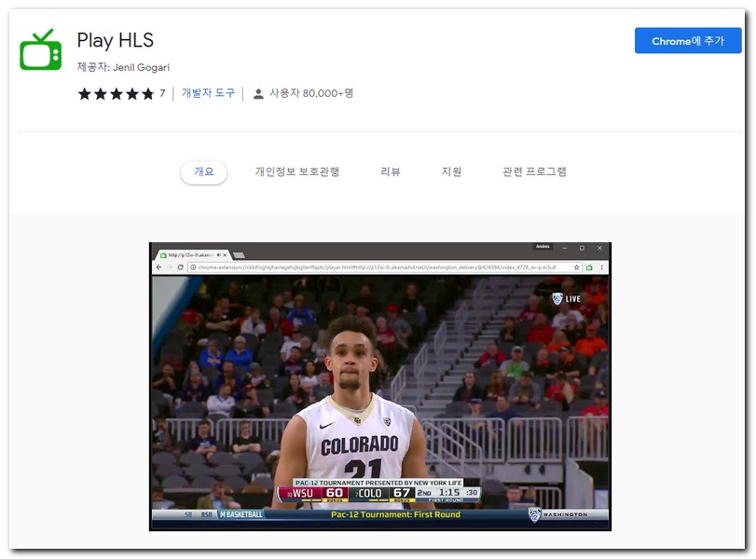Click the five-star rating icons
Image resolution: width=756 pixels, height=559 pixels.
tap(116, 94)
